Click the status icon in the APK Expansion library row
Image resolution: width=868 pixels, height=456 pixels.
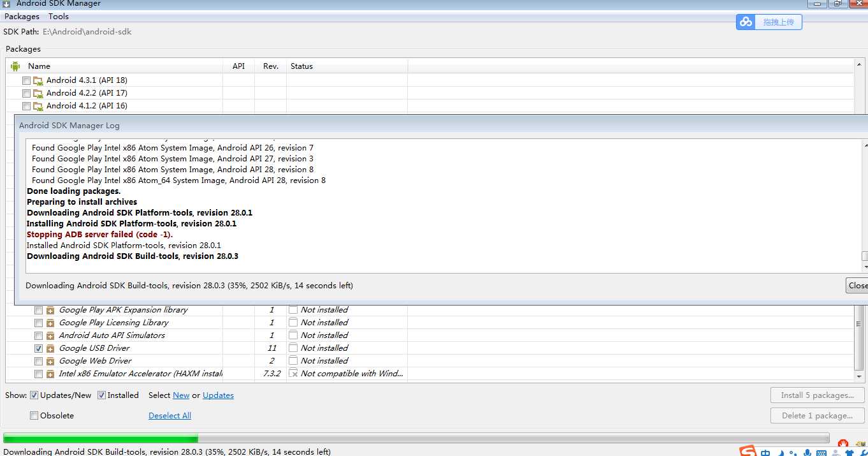293,309
